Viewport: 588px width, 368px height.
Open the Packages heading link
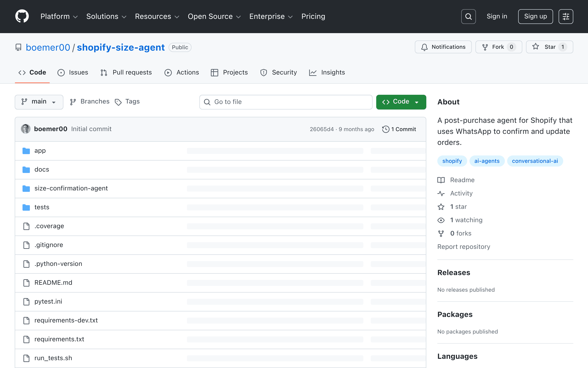pos(455,314)
